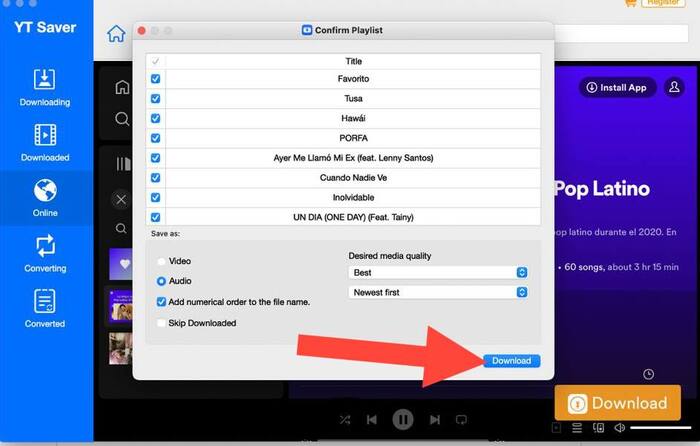Skip to next track
Image resolution: width=700 pixels, height=446 pixels.
tap(434, 420)
